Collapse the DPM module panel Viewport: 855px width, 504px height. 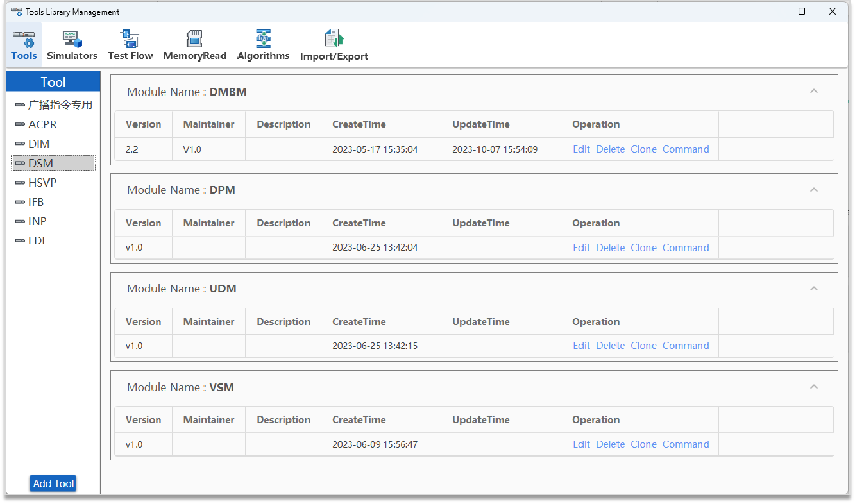pyautogui.click(x=813, y=190)
